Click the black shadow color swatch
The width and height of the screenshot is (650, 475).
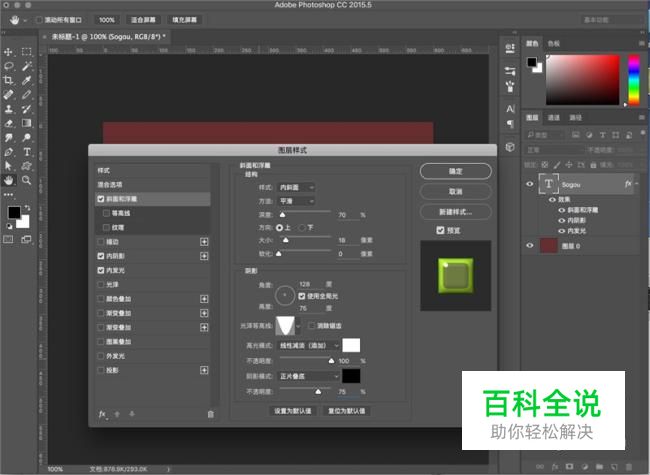pyautogui.click(x=351, y=376)
